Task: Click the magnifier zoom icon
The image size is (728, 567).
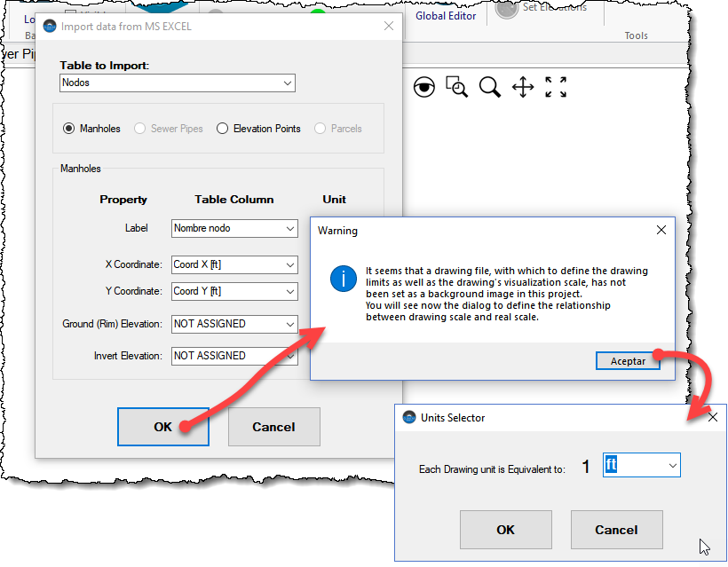Action: click(489, 87)
